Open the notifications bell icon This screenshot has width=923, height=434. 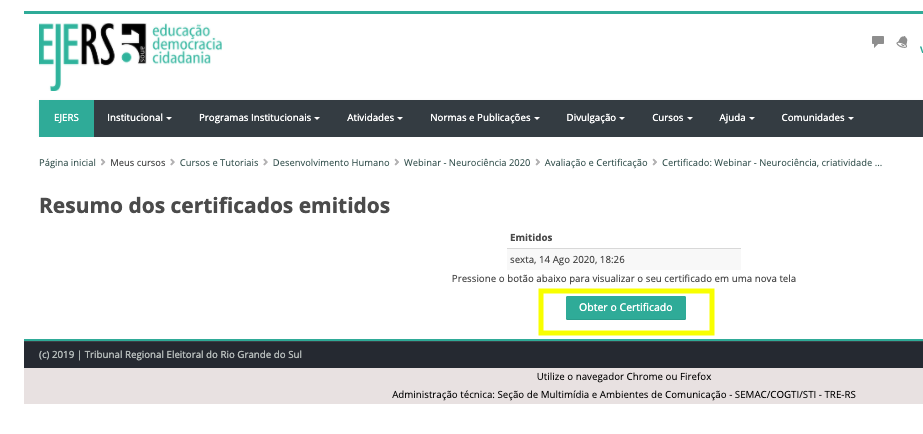point(902,42)
